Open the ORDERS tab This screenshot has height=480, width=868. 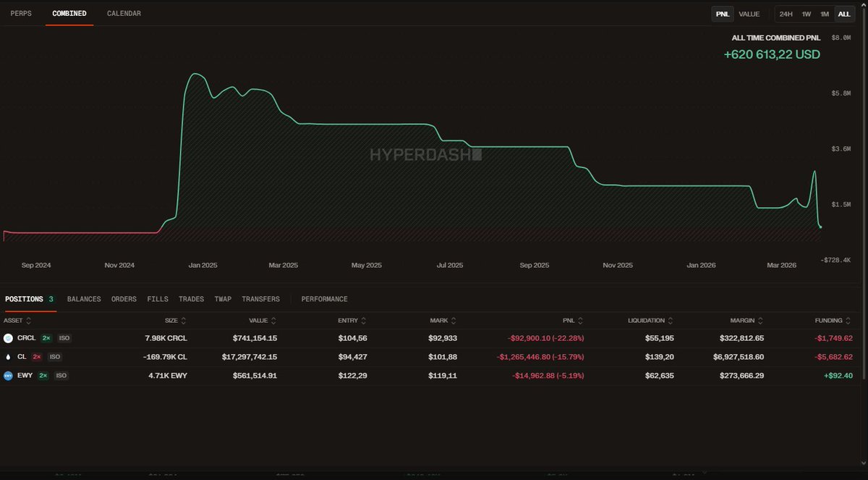[x=124, y=299]
